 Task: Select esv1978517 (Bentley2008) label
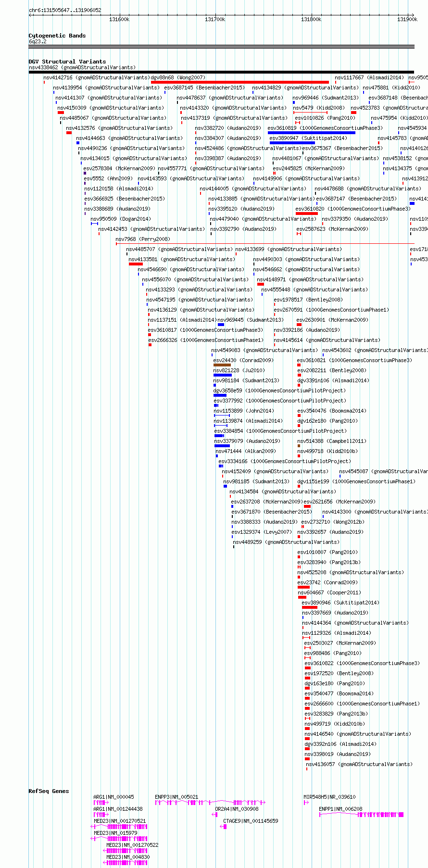click(308, 300)
